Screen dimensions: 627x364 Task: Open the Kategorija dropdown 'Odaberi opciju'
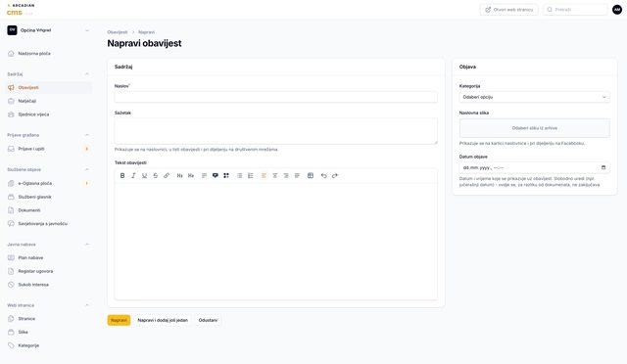[535, 97]
